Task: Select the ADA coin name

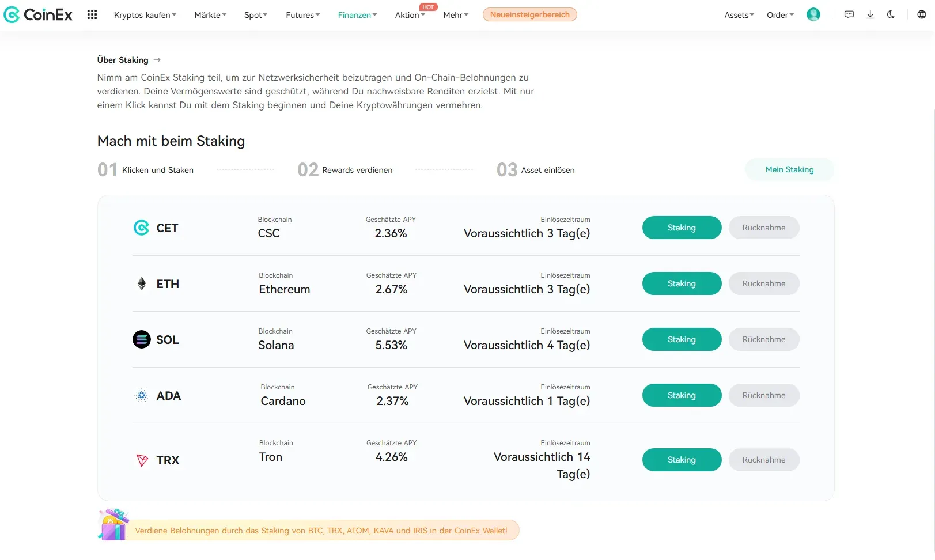Action: click(x=169, y=396)
